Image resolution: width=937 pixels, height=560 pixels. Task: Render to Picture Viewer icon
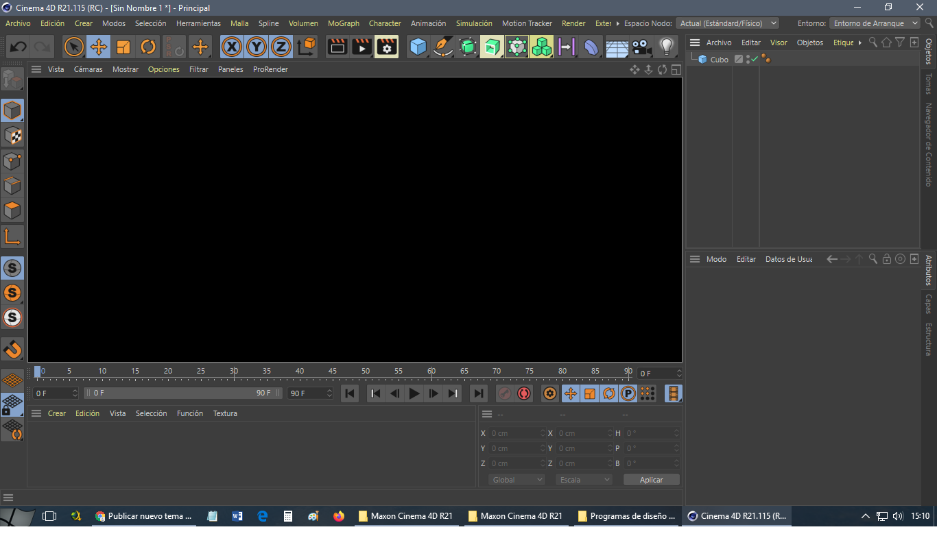click(361, 47)
